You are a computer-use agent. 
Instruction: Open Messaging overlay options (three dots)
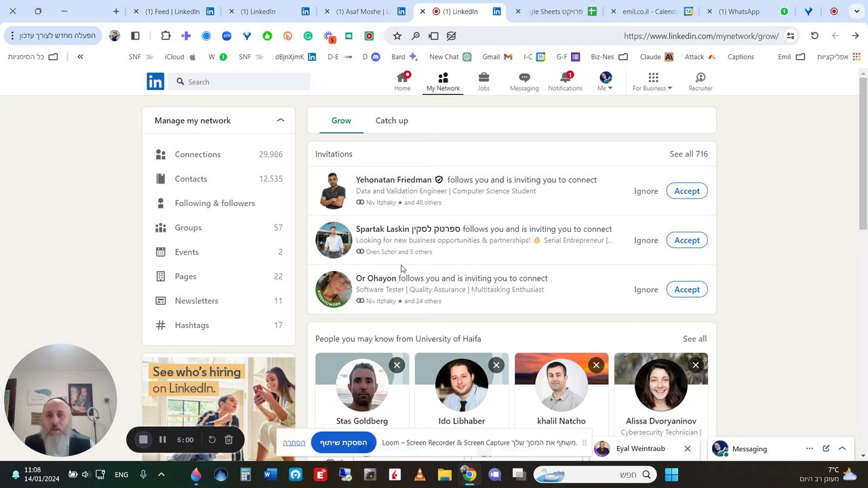tap(809, 449)
